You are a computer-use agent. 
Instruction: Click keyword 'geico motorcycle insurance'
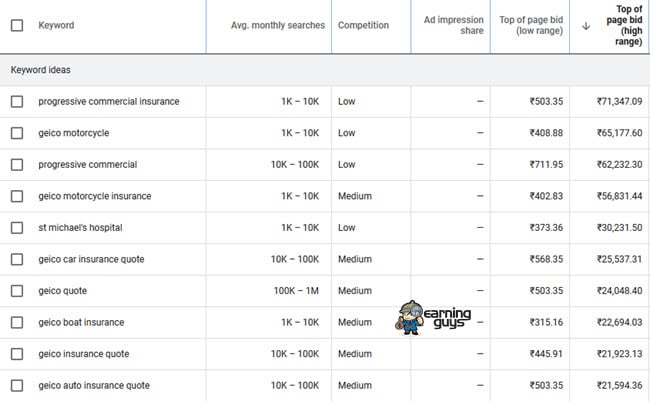(95, 196)
